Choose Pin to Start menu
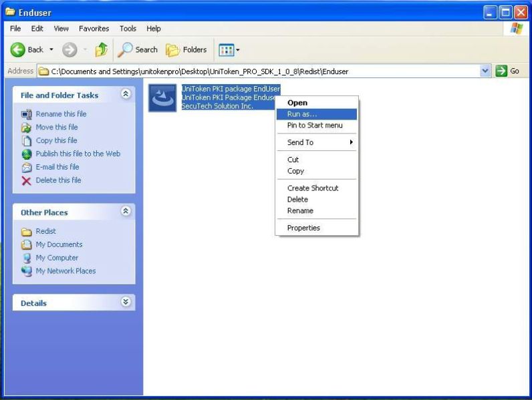Viewport: 532px width, 400px height. click(317, 126)
